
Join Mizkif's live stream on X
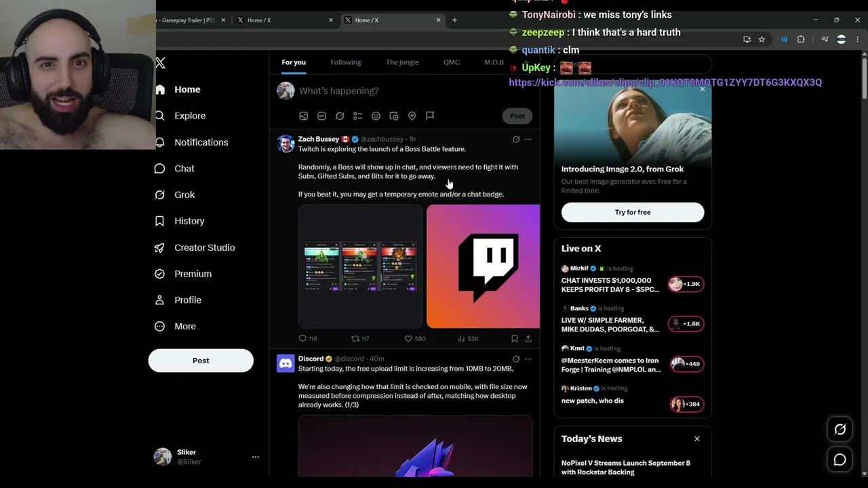(633, 279)
